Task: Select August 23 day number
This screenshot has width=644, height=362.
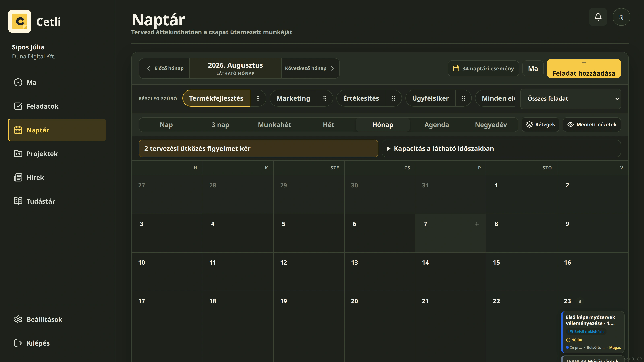Action: [567, 301]
